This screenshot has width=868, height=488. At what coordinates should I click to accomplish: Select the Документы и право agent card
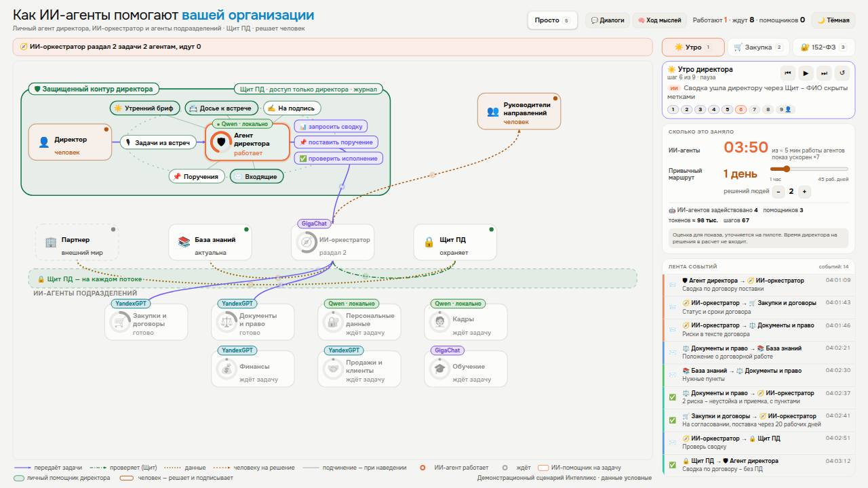pyautogui.click(x=253, y=322)
